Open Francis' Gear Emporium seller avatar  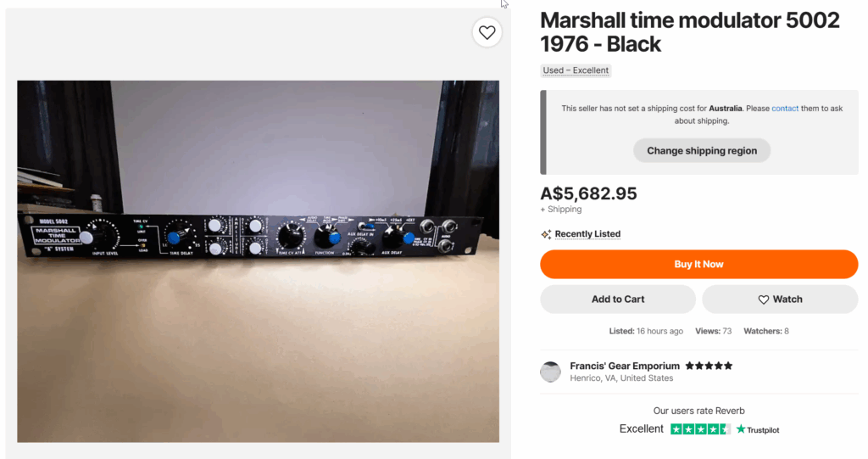551,372
